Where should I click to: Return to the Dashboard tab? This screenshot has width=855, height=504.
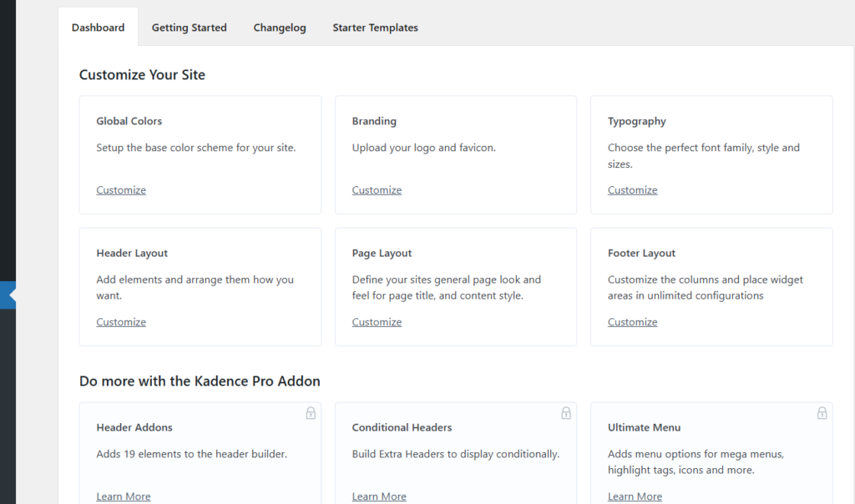(98, 27)
